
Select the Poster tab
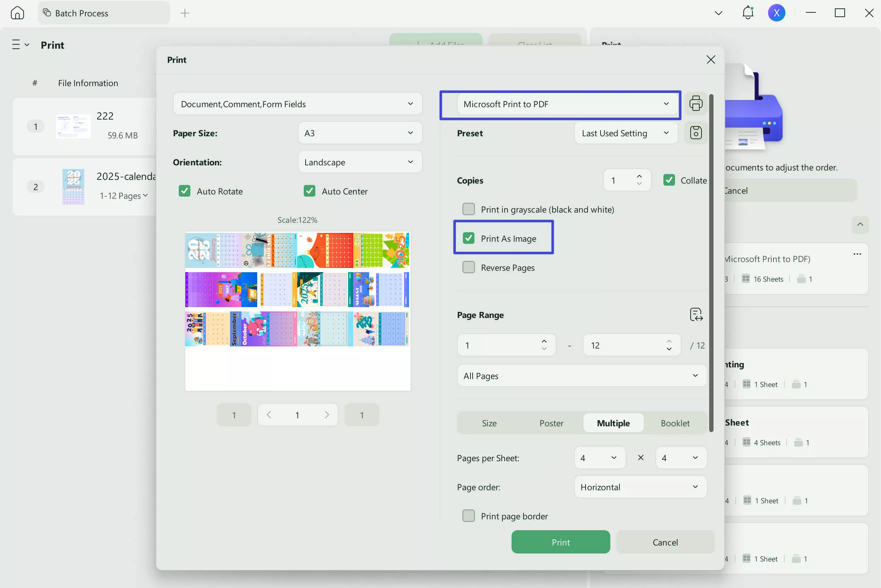[x=551, y=423]
